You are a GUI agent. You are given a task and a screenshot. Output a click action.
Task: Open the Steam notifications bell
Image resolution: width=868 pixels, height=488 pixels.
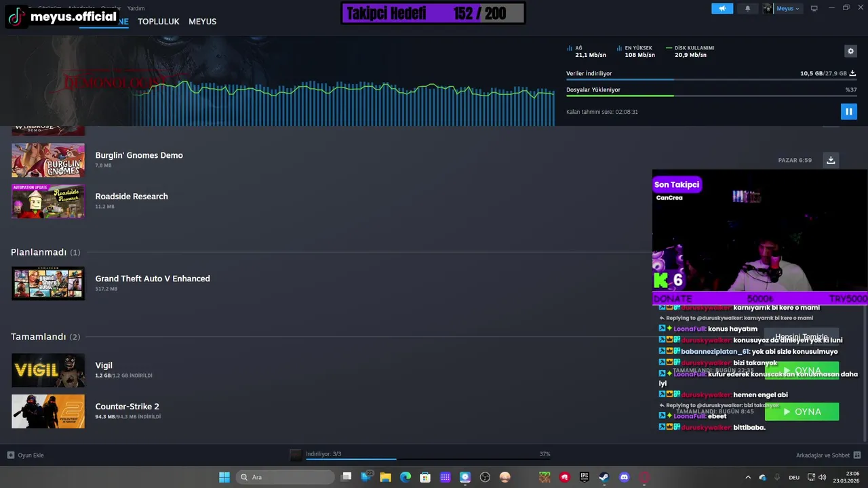point(748,8)
